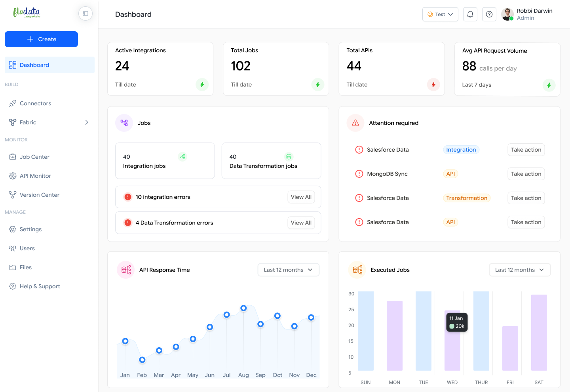Image resolution: width=570 pixels, height=392 pixels.
Task: Click the July data point on chart
Action: tap(227, 315)
